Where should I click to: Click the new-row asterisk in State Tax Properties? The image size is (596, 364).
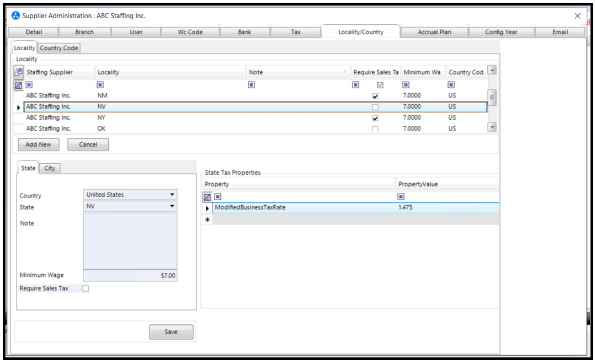point(207,220)
